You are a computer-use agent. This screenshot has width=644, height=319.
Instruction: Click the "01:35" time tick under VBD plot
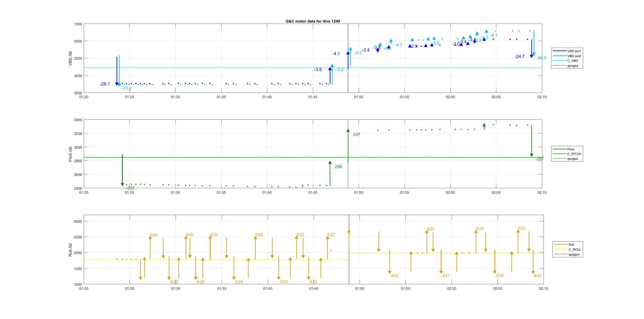[x=221, y=97]
